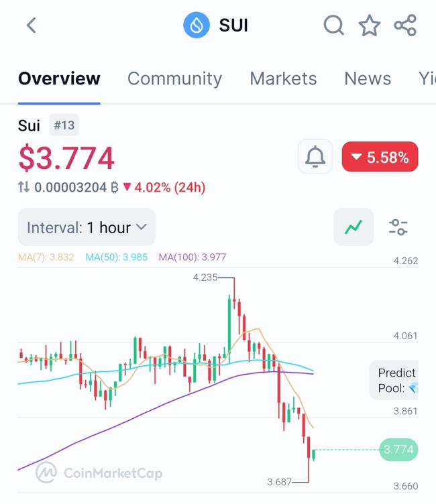Switch to the Community tab

[174, 78]
